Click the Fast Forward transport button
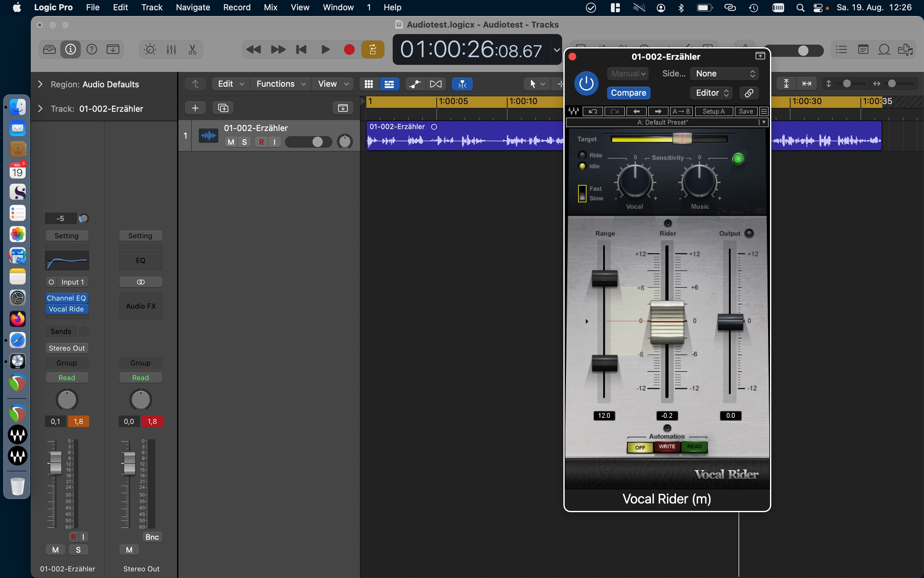This screenshot has height=578, width=924. click(278, 50)
